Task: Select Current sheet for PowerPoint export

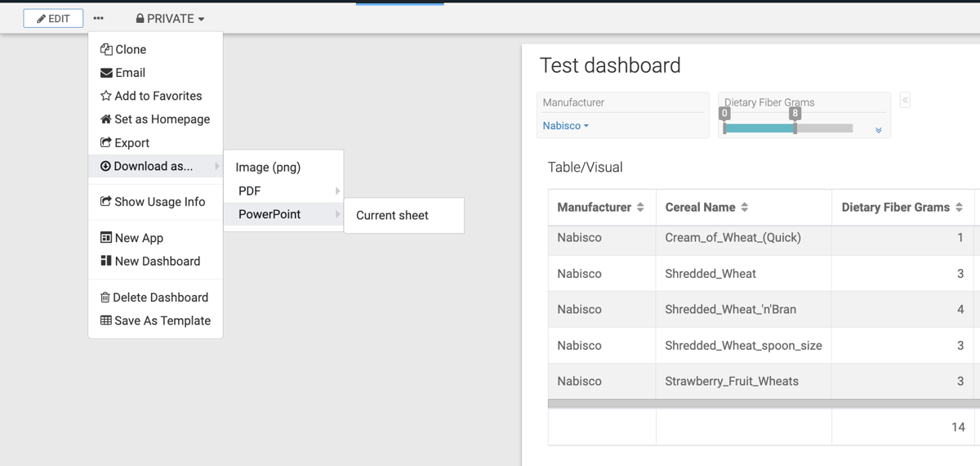Action: (392, 216)
